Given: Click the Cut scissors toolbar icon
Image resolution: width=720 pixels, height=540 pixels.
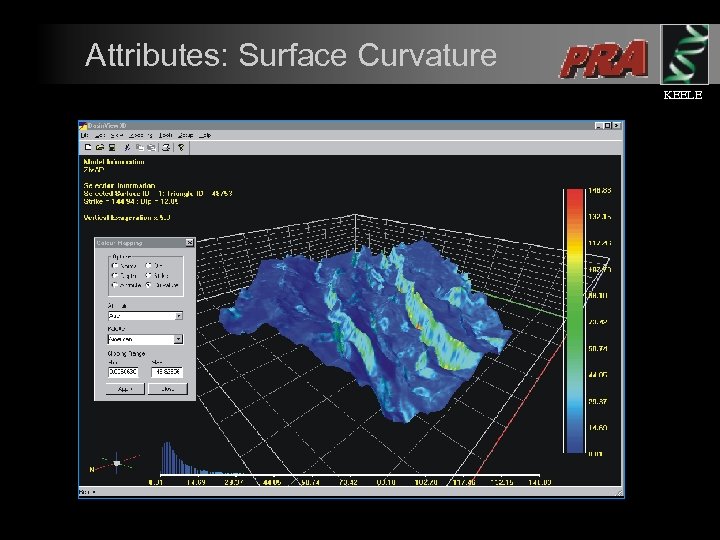Looking at the screenshot, I should coord(127,147).
